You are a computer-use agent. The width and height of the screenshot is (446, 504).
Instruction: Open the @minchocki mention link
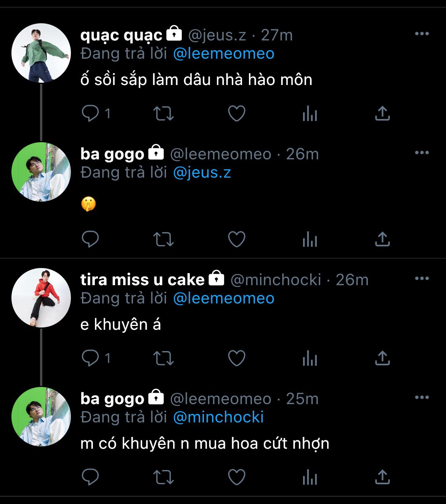pos(218,417)
